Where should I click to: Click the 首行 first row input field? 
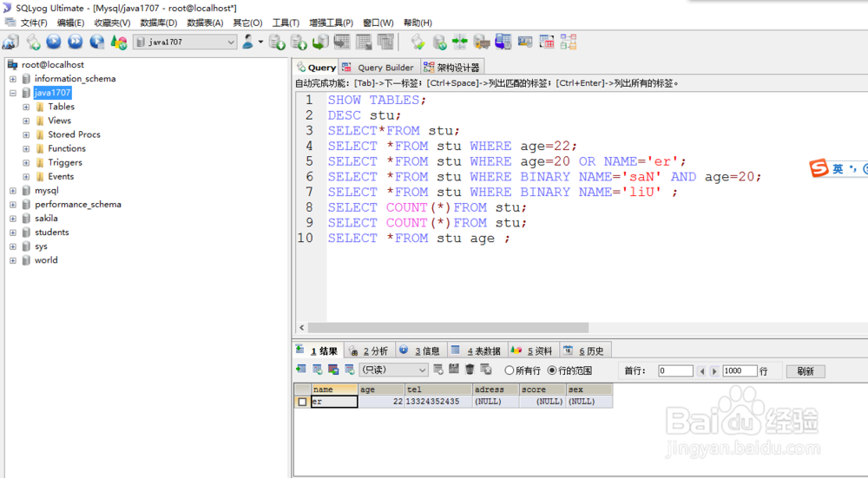[675, 370]
